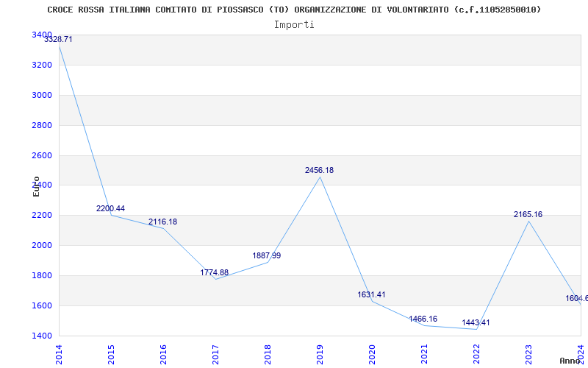Image resolution: width=588 pixels, height=368 pixels.
Task: Click the 2014 x-axis year label
Action: pos(59,355)
